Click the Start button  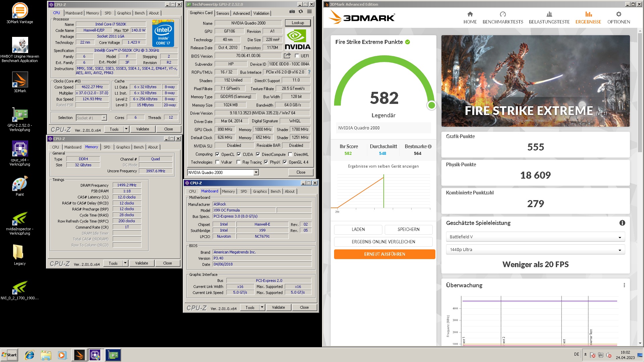point(9,355)
